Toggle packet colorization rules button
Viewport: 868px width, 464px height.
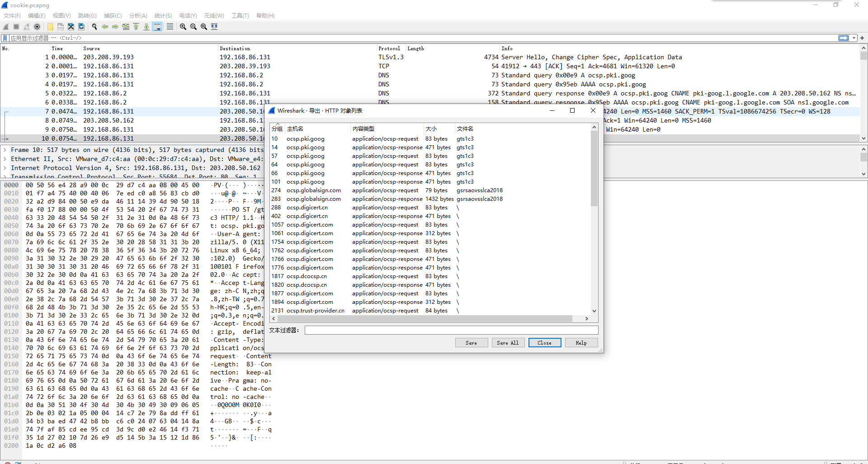click(170, 27)
